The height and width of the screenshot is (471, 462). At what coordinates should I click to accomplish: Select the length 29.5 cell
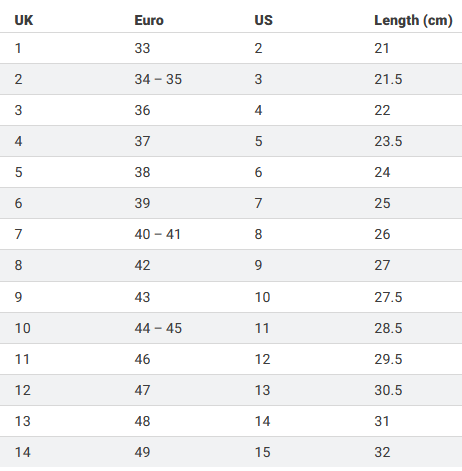(388, 359)
